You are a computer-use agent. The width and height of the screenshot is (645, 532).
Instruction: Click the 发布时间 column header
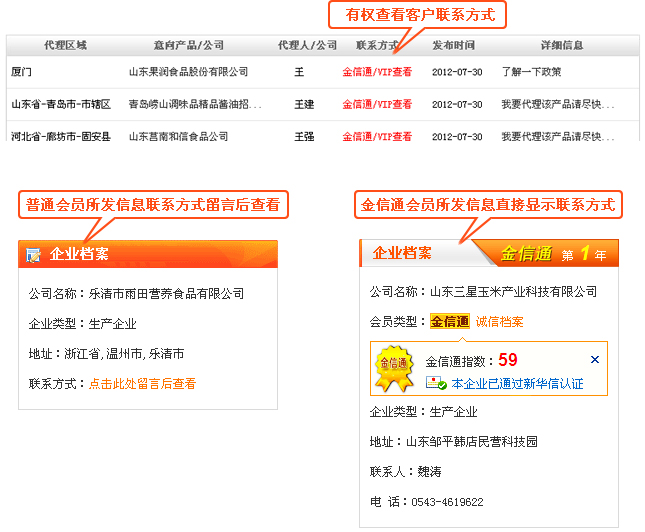tap(454, 45)
